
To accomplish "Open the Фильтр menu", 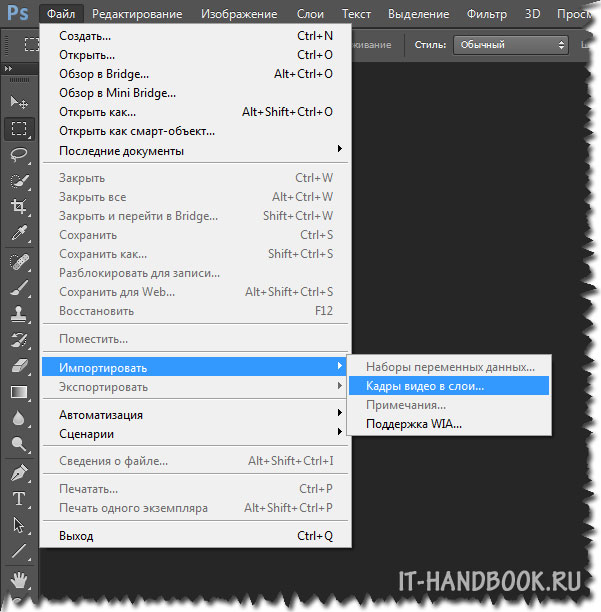I will tap(487, 14).
